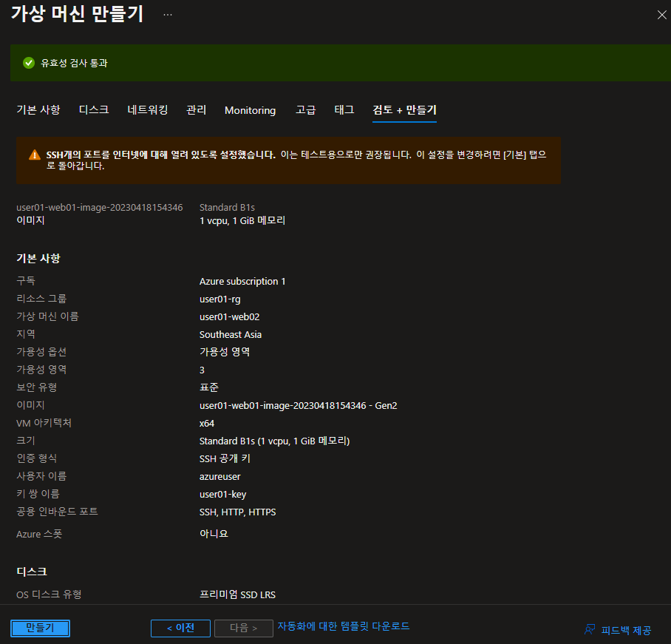
Task: Click the Azure 스폿 value 아니요
Action: point(214,534)
